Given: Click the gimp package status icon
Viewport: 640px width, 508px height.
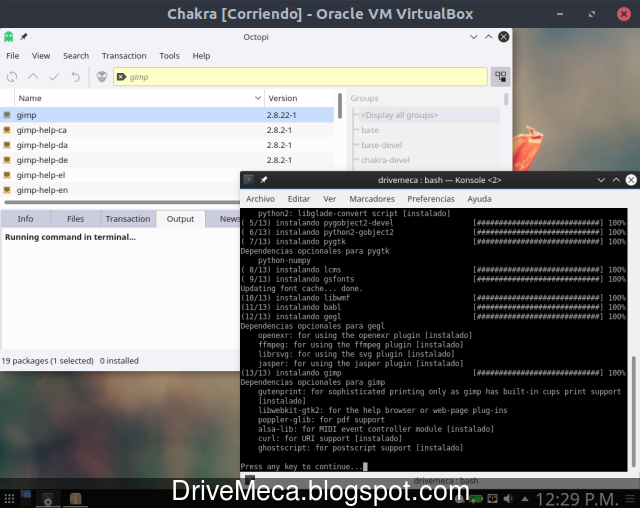Looking at the screenshot, I should [7, 115].
